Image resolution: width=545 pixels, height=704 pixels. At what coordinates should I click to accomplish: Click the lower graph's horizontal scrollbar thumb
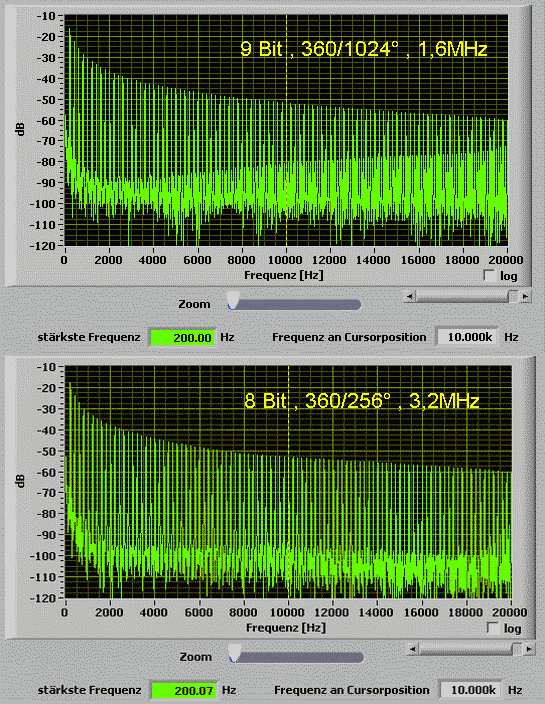click(x=518, y=649)
